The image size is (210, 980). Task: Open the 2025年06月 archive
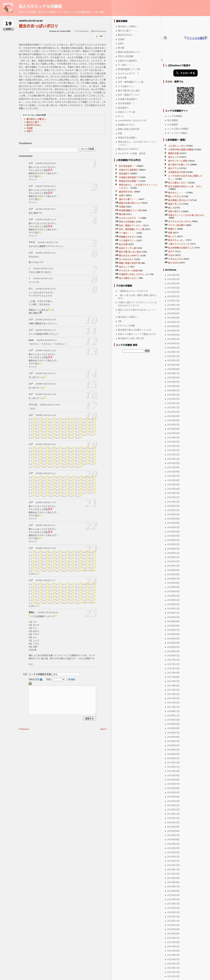coord(173,275)
